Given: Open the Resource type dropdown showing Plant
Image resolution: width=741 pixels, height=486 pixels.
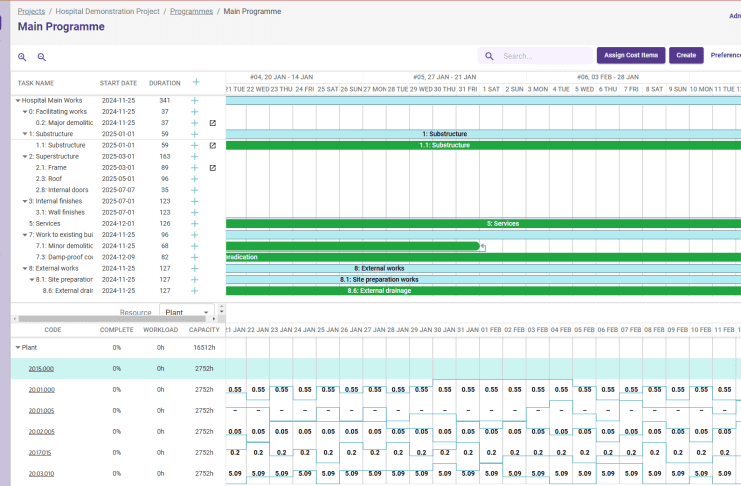Looking at the screenshot, I should [186, 312].
